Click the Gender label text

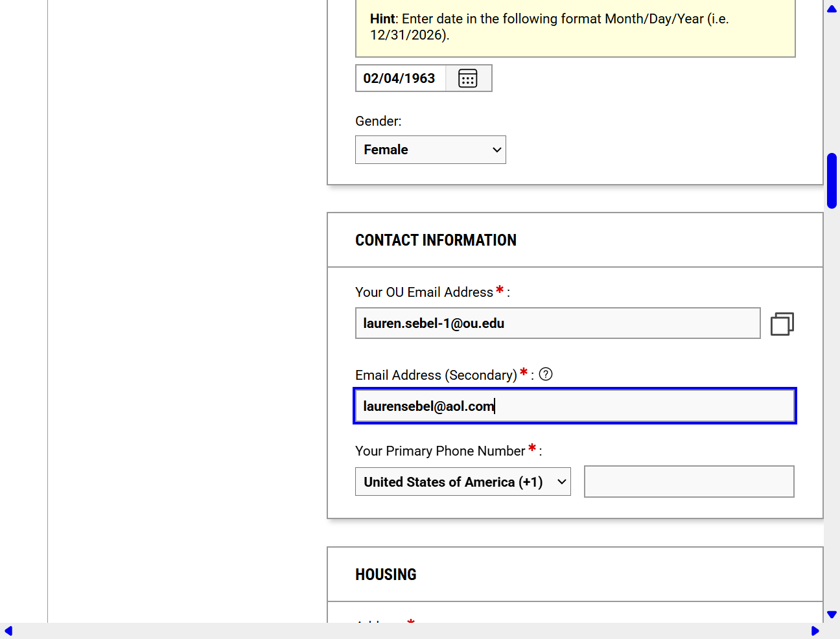pos(379,121)
